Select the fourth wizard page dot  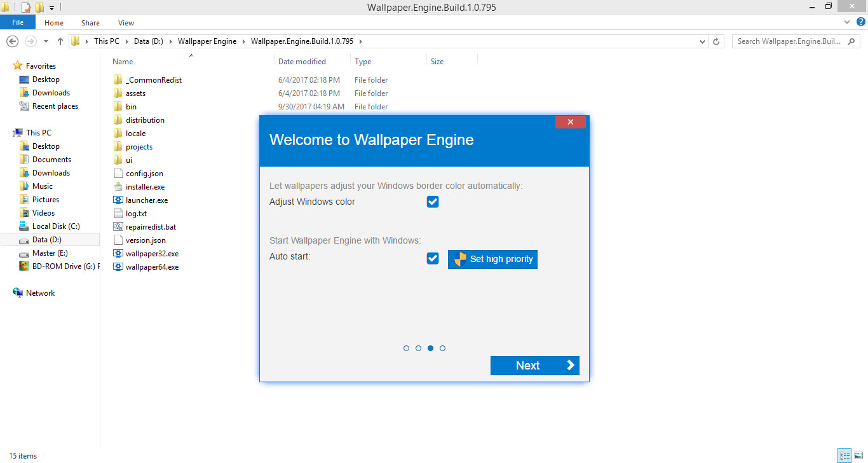tap(442, 349)
